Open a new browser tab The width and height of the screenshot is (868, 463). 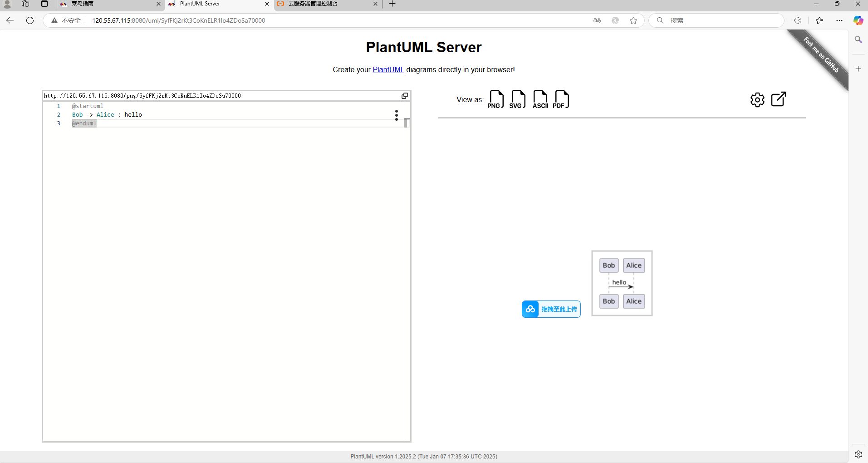[x=392, y=4]
